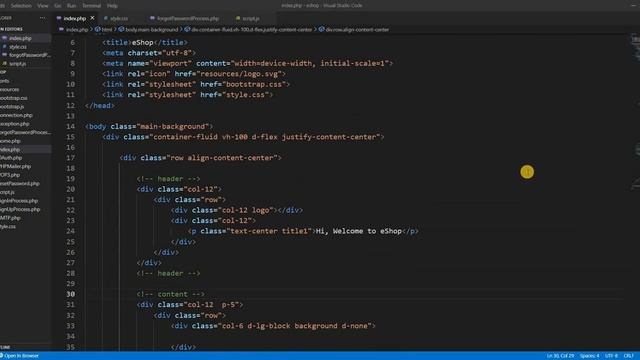Click line number 30 in the gutter

tap(71, 294)
